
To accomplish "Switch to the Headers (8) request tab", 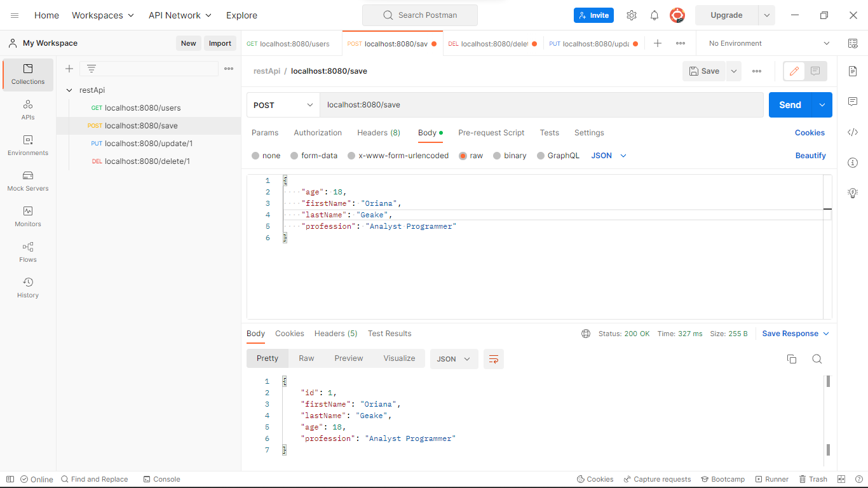I will (x=379, y=133).
